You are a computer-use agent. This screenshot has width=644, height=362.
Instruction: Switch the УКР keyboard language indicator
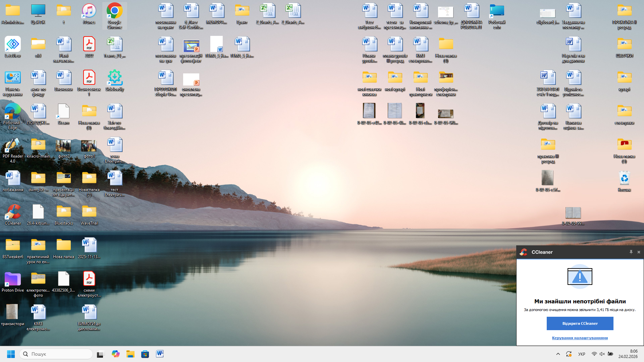pos(582,354)
